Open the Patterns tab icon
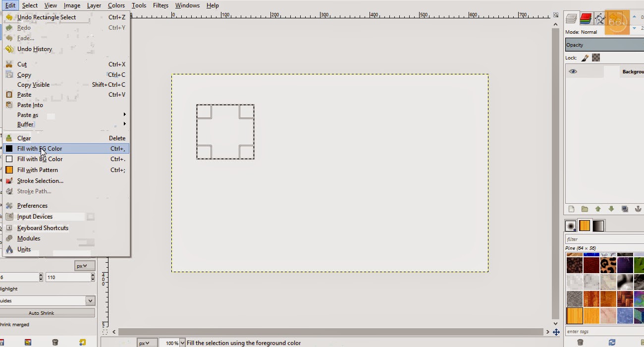644x347 pixels. pyautogui.click(x=585, y=226)
